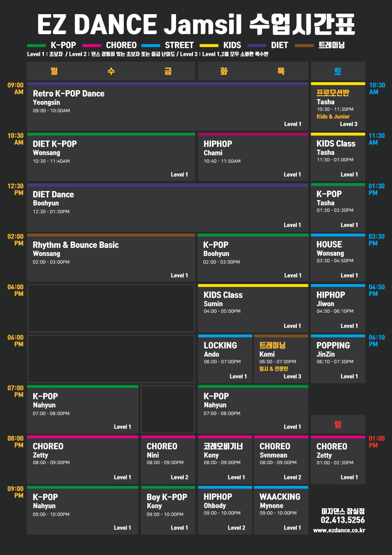Select the 프로모션반 Tasha Kids & Junior class
Viewport: 392px width, 555px height.
click(338, 106)
